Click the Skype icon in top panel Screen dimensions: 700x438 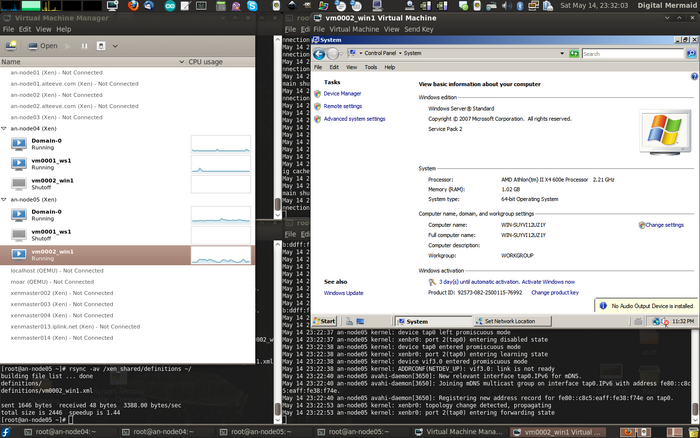(253, 6)
